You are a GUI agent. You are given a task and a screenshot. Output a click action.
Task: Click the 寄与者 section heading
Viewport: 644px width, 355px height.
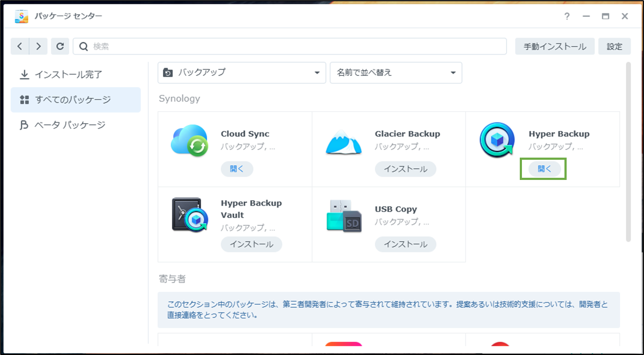click(x=173, y=279)
